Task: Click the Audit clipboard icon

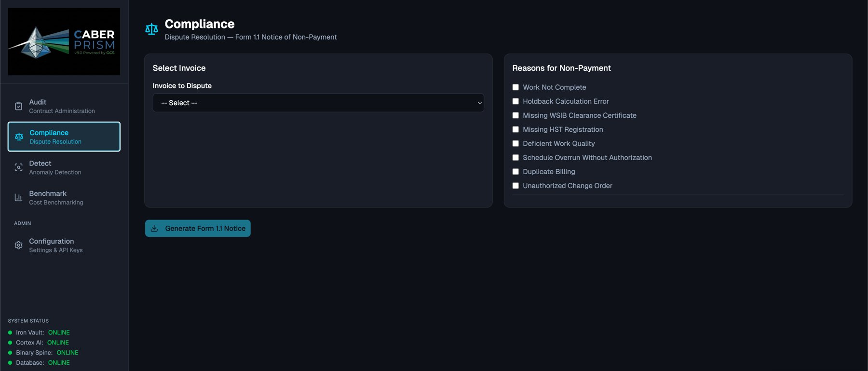Action: (18, 106)
